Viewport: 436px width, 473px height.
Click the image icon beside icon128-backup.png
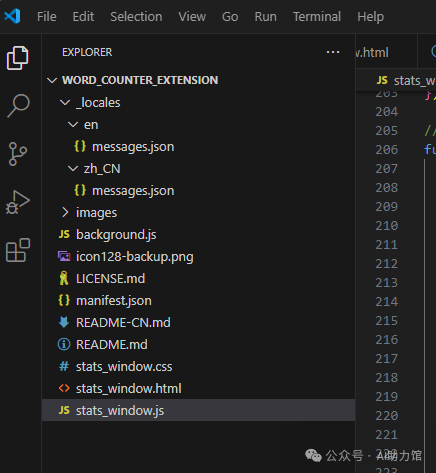(x=64, y=256)
